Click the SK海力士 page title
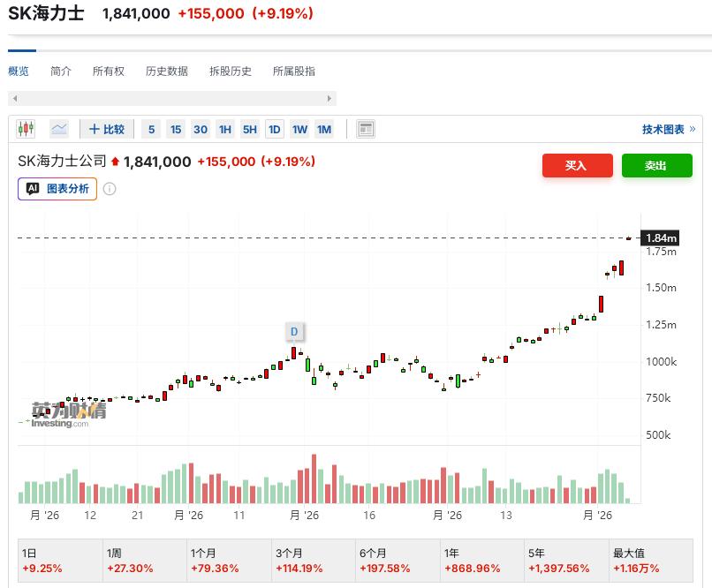Image resolution: width=712 pixels, height=588 pixels. (46, 13)
